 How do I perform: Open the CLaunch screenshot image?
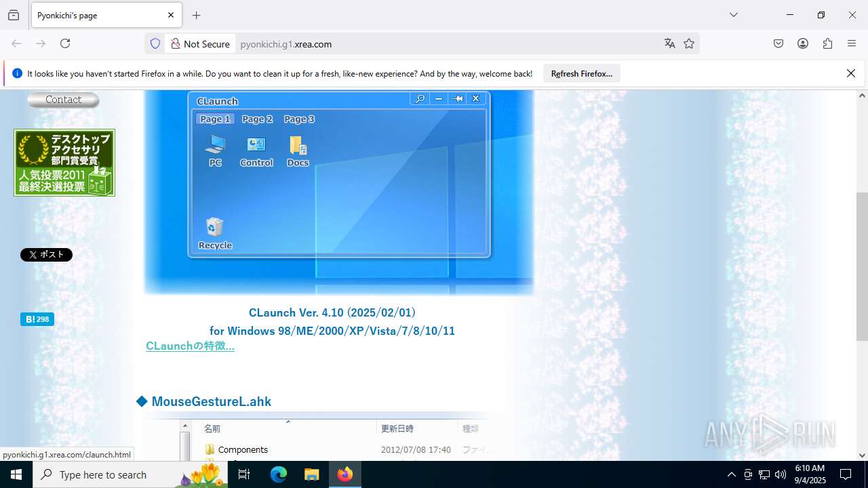coord(339,192)
